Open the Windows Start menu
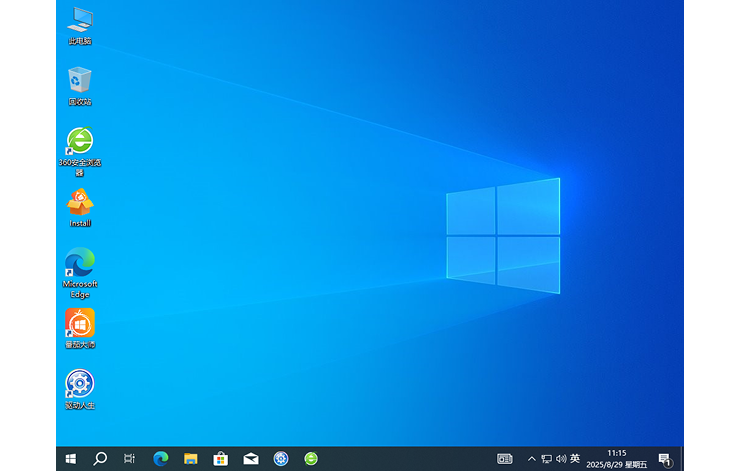Viewport: 740px width, 471px height. [70, 459]
